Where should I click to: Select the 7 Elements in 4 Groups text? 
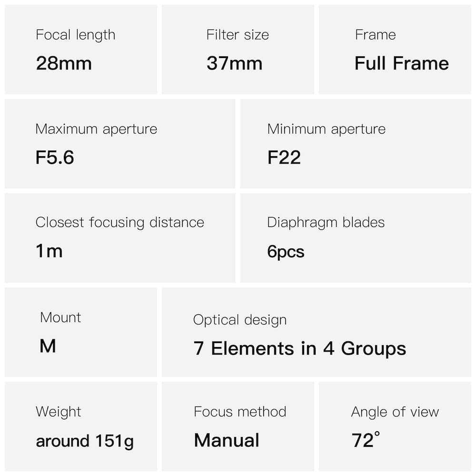[299, 348]
